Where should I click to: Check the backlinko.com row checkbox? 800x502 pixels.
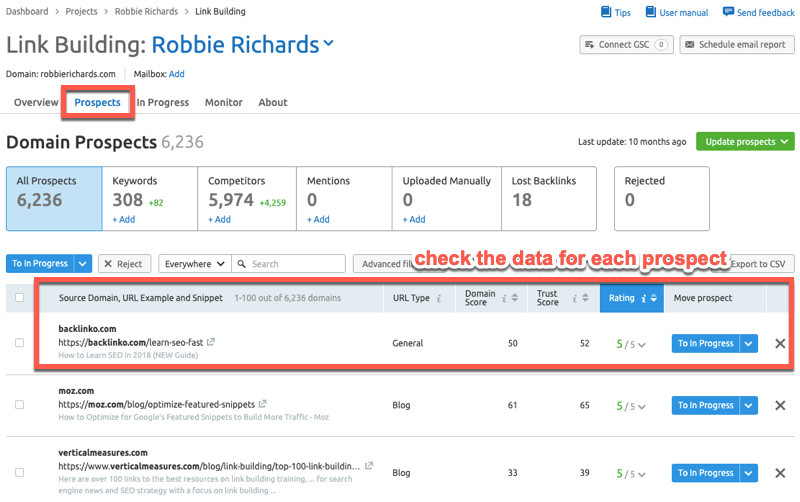[20, 343]
